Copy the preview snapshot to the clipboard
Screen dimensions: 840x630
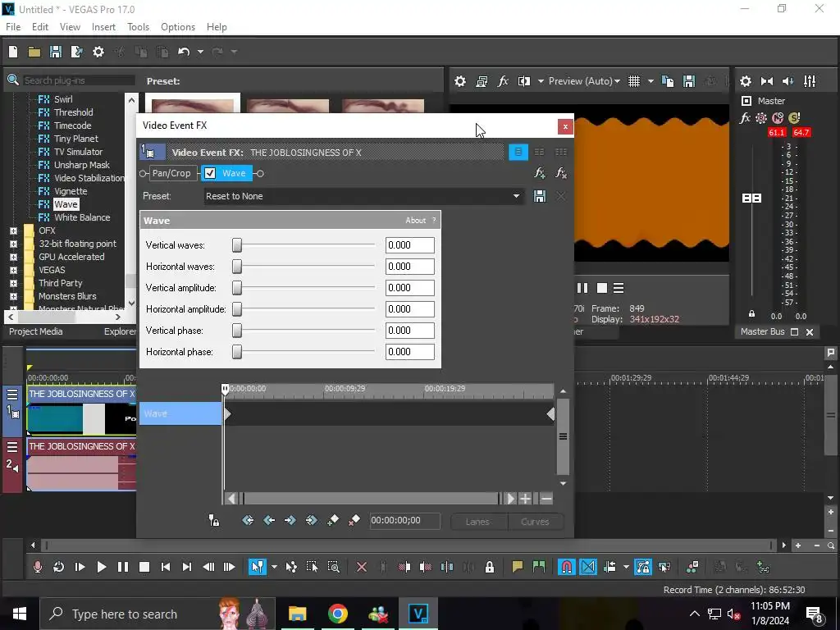pos(668,81)
